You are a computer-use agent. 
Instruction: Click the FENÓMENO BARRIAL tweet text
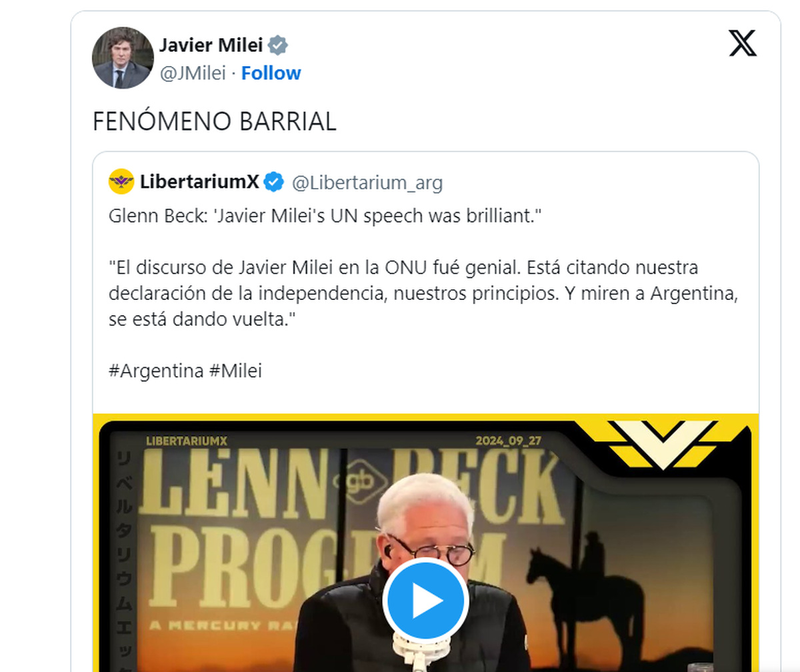[x=214, y=121]
